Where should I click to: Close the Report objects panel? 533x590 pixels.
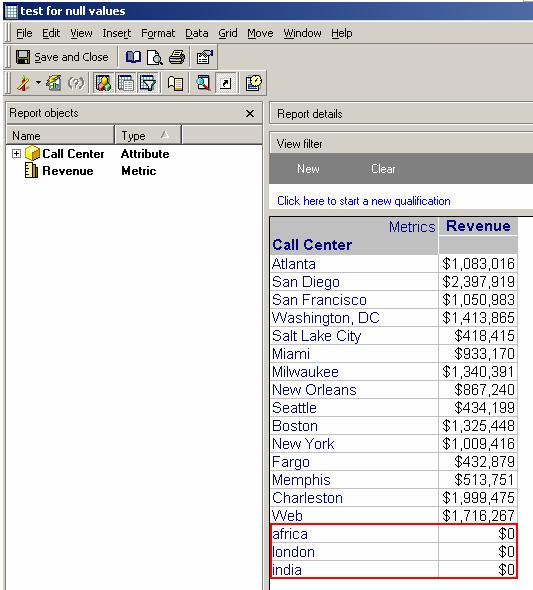[x=250, y=113]
